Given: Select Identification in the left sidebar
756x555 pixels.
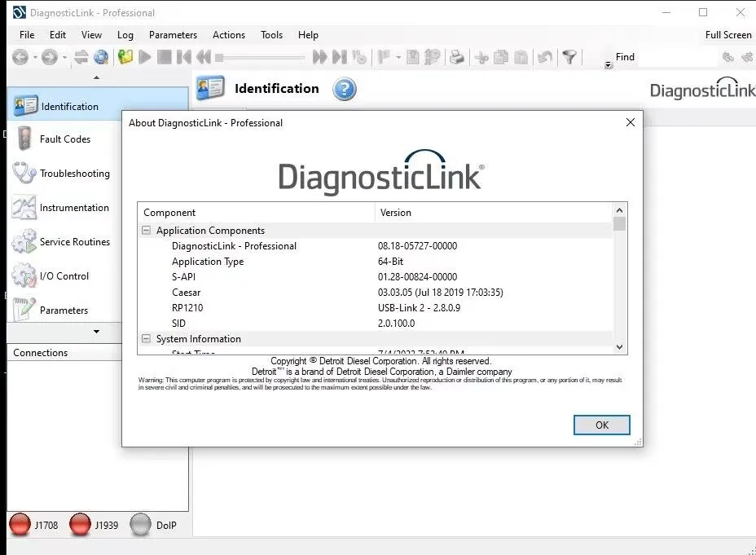Looking at the screenshot, I should point(98,104).
